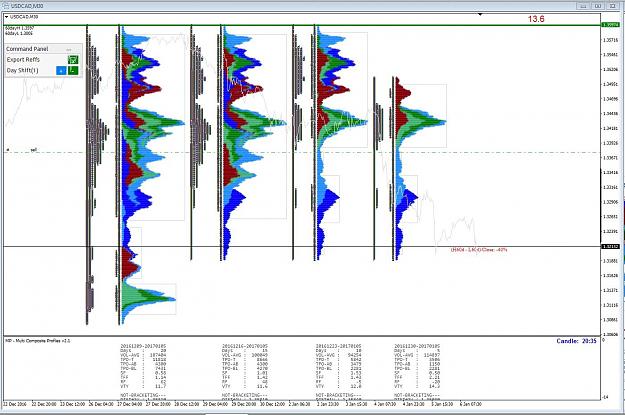The width and height of the screenshot is (625, 415).
Task: Click the 20161216-20170105 stats header
Action: click(245, 346)
